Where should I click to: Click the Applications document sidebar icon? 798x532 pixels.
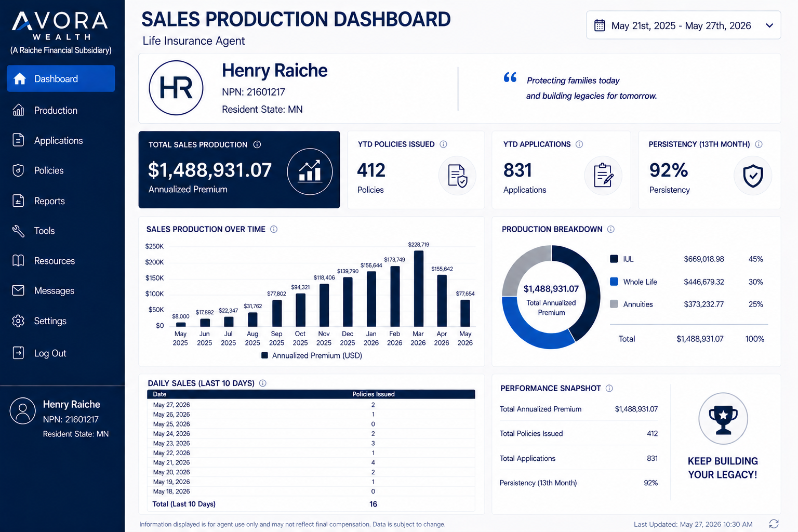tap(18, 140)
